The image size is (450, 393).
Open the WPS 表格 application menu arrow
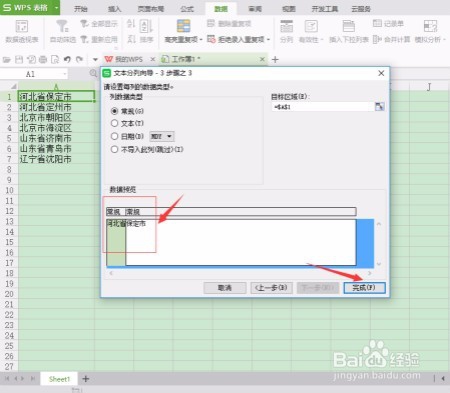(56, 7)
